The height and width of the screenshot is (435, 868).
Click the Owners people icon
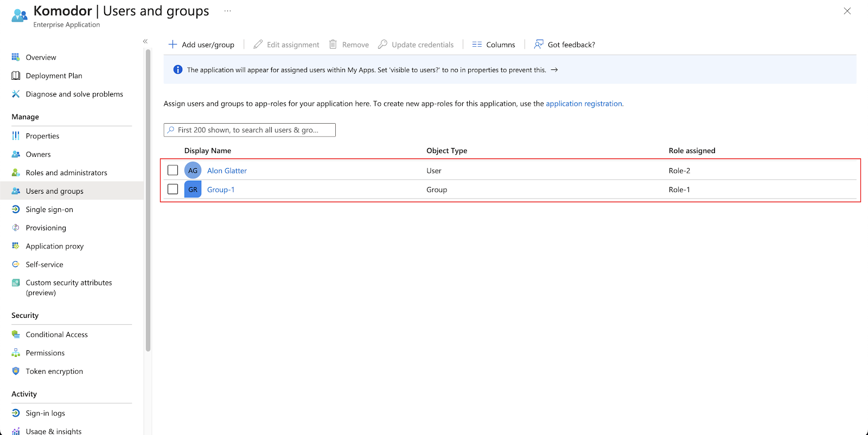tap(16, 154)
